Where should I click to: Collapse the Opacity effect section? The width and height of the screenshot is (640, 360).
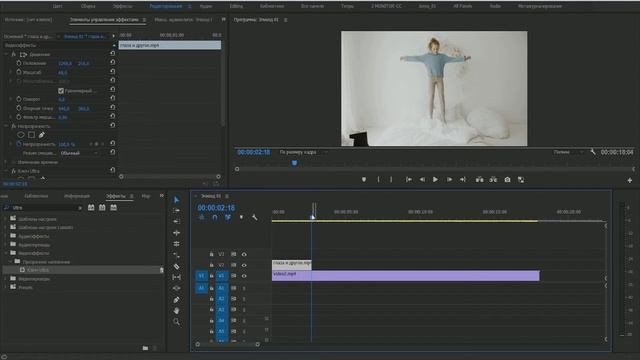pyautogui.click(x=6, y=126)
